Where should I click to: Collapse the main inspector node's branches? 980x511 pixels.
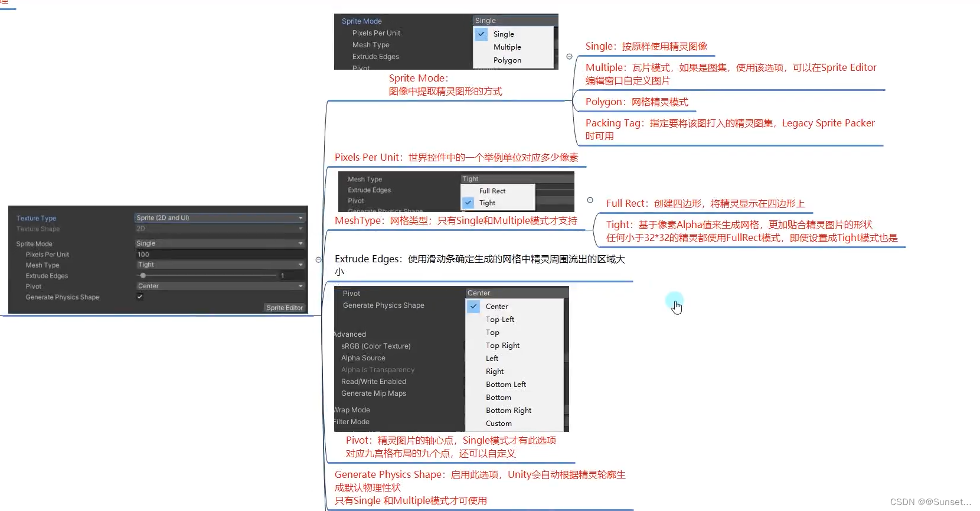319,260
